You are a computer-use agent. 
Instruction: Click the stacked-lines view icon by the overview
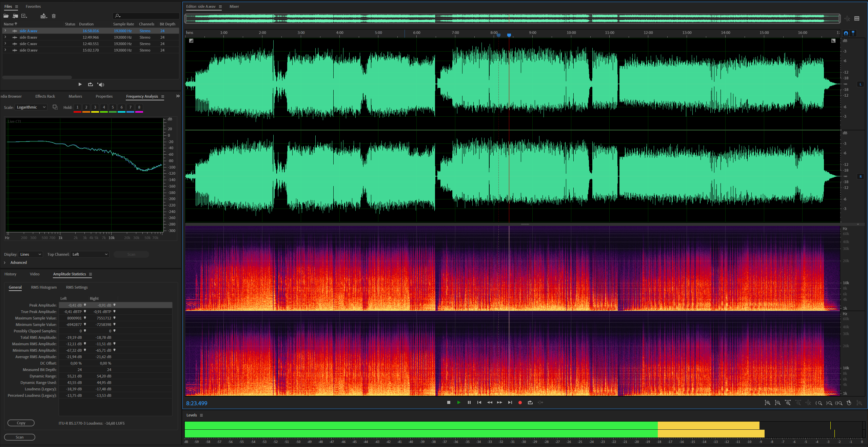tap(857, 19)
